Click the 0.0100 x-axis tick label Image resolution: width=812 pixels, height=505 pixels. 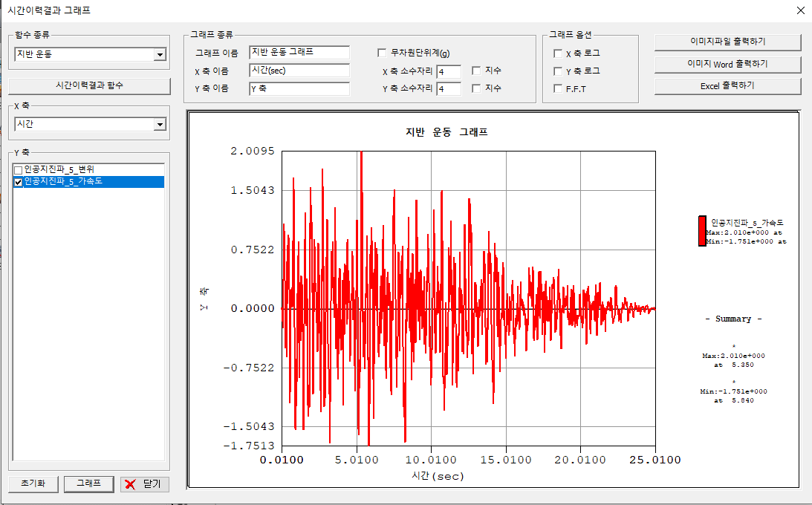(282, 460)
